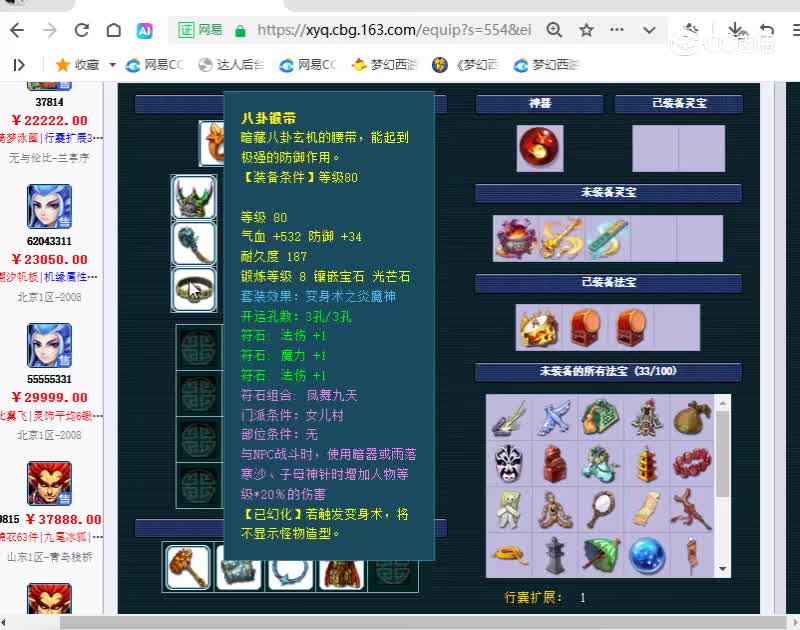Select the hammer item in inventory
This screenshot has width=800, height=630.
tap(188, 567)
